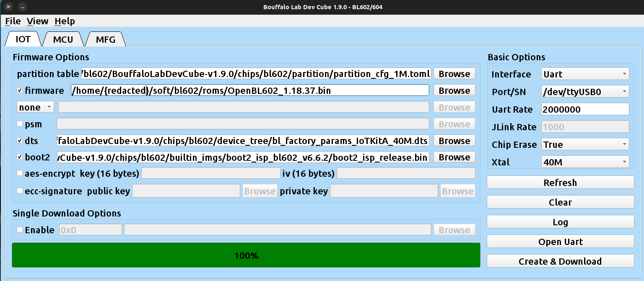Image resolution: width=644 pixels, height=281 pixels.
Task: Switch to the MFG tab
Action: pyautogui.click(x=105, y=39)
